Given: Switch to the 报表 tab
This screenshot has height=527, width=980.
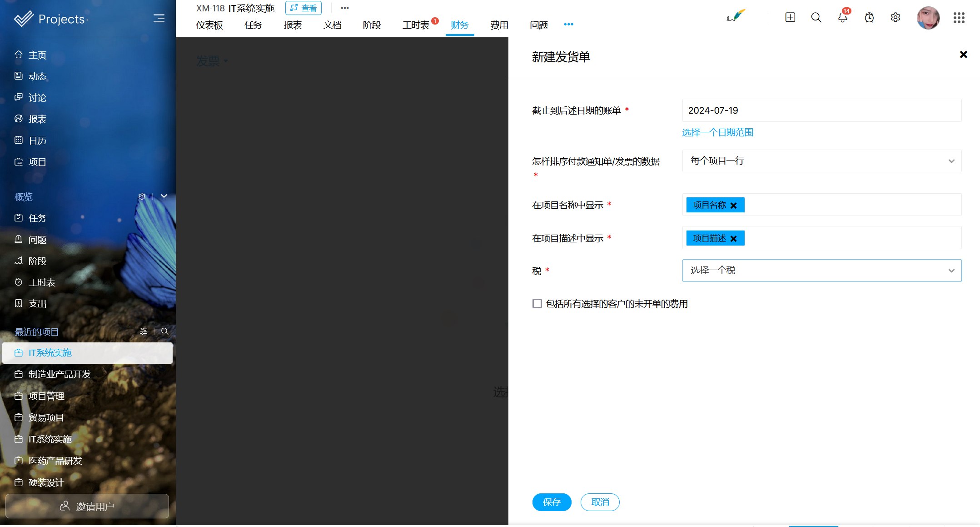Looking at the screenshot, I should tap(293, 25).
